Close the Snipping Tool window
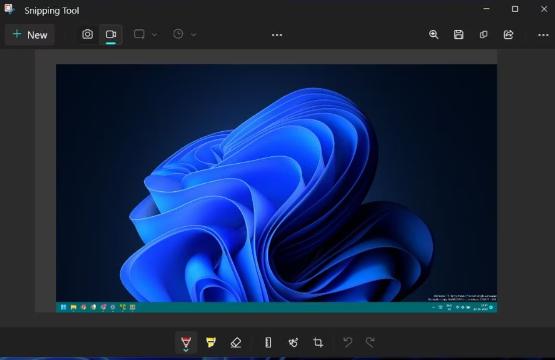This screenshot has height=360, width=555. pos(544,9)
